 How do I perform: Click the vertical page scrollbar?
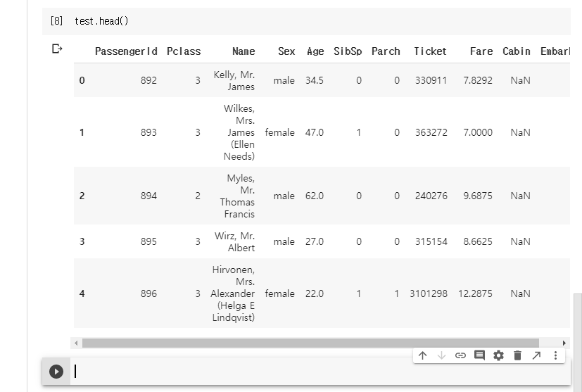click(578, 331)
